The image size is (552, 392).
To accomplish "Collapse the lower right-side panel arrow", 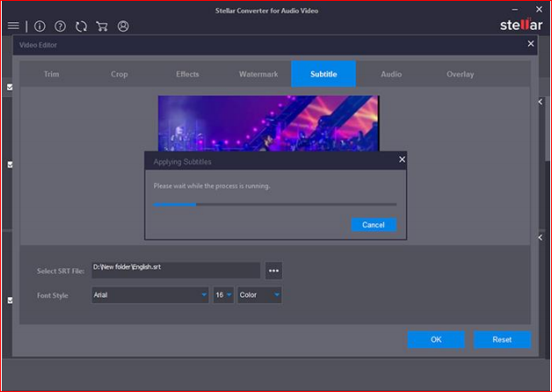I will (541, 237).
